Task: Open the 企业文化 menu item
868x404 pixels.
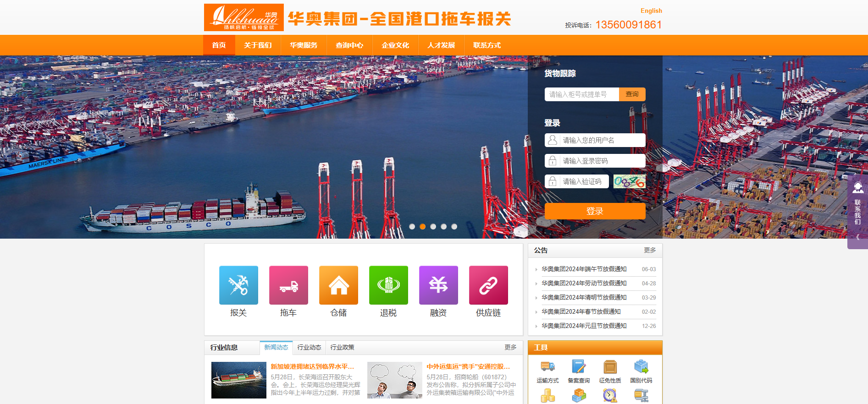Action: [x=395, y=45]
